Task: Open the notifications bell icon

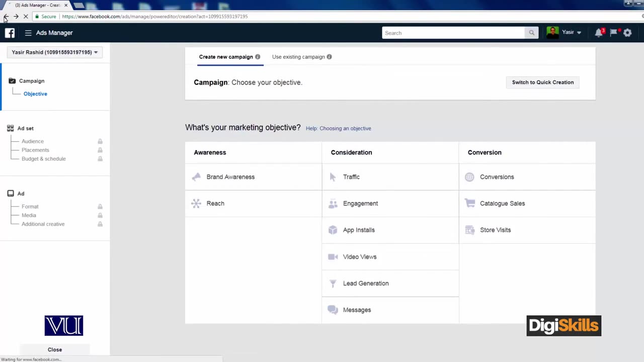Action: [x=598, y=33]
